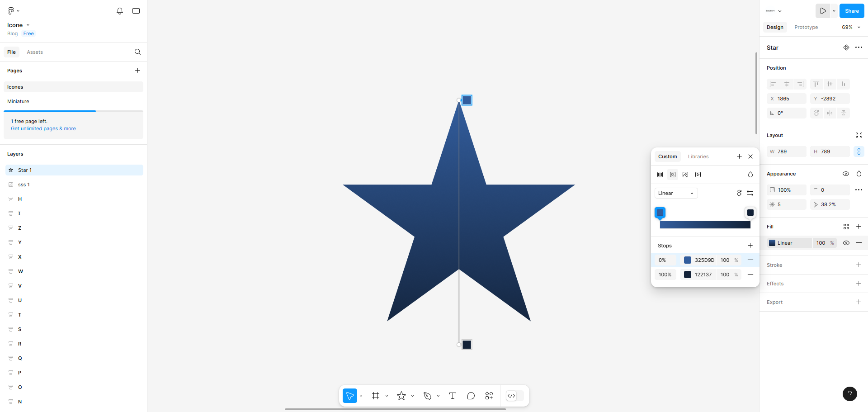This screenshot has width=868, height=412.
Task: Open more options beside Star title
Action: pyautogui.click(x=859, y=47)
